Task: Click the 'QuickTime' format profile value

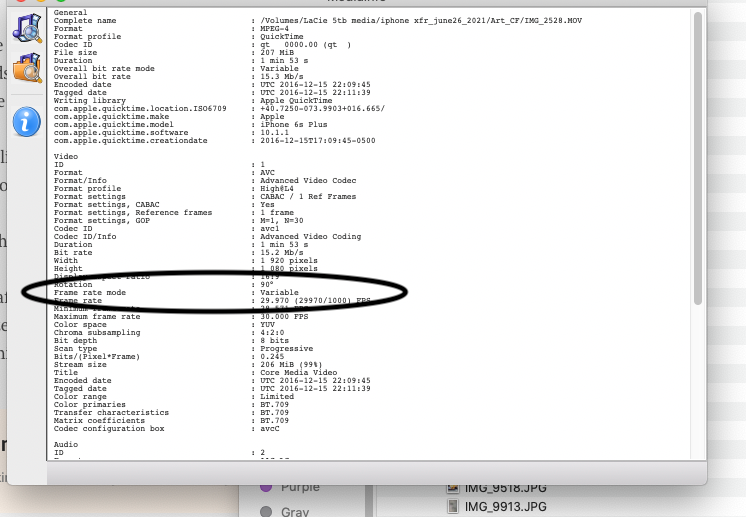Action: tap(281, 37)
